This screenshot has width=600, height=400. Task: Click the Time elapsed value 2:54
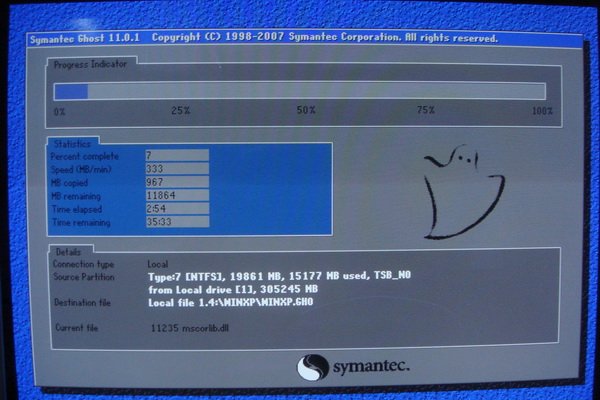(x=177, y=208)
